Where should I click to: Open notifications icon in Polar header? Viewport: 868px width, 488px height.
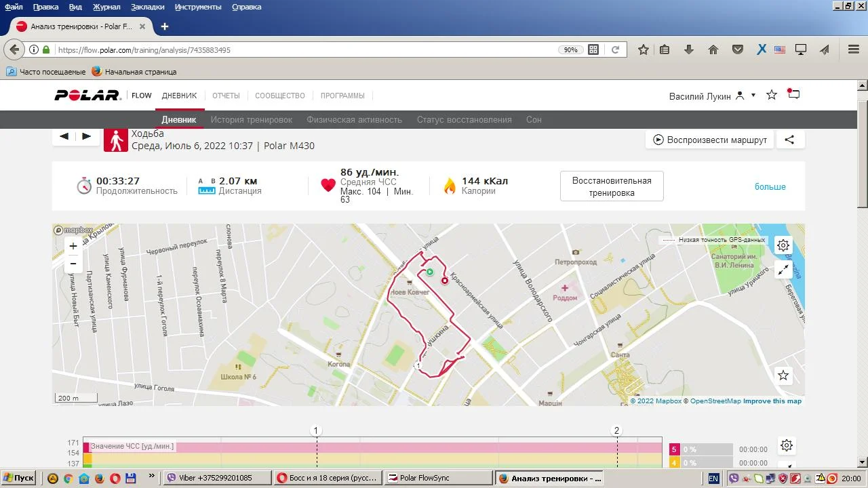[793, 95]
